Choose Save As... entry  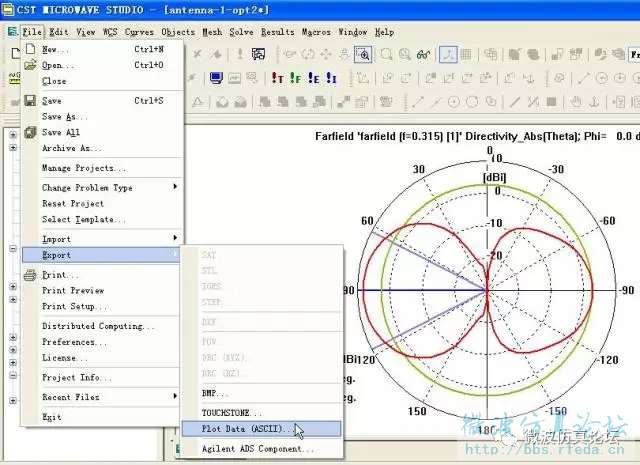tap(102, 116)
